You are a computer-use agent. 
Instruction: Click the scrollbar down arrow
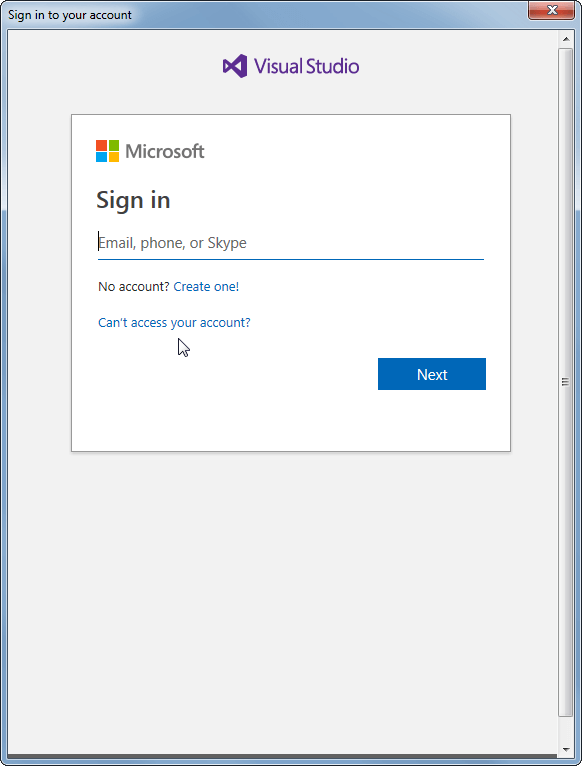[x=566, y=749]
